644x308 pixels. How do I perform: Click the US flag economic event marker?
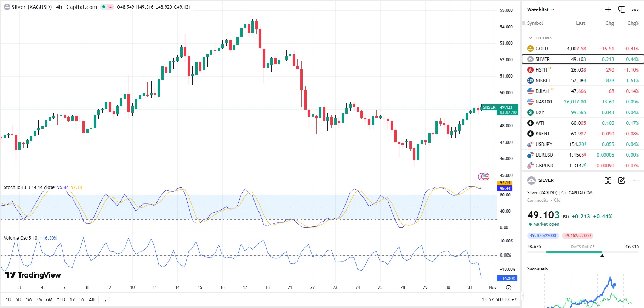[x=485, y=176]
